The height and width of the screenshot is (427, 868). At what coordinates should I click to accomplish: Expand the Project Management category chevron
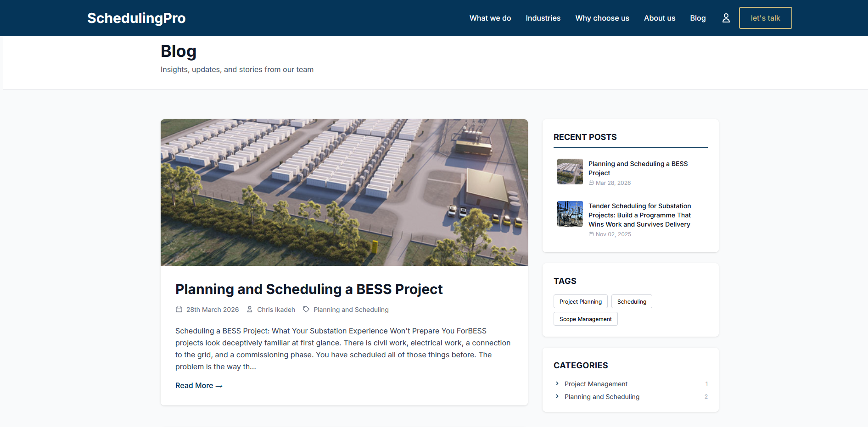click(557, 384)
